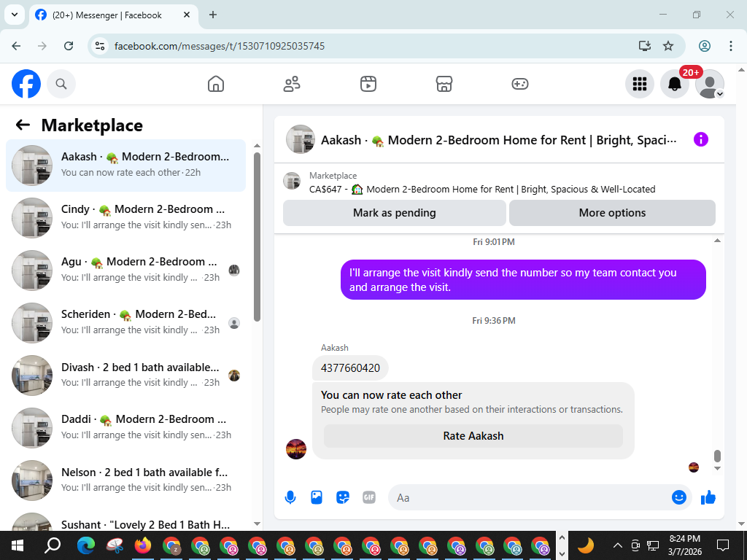Open Chrome three-dot menu

(x=730, y=46)
